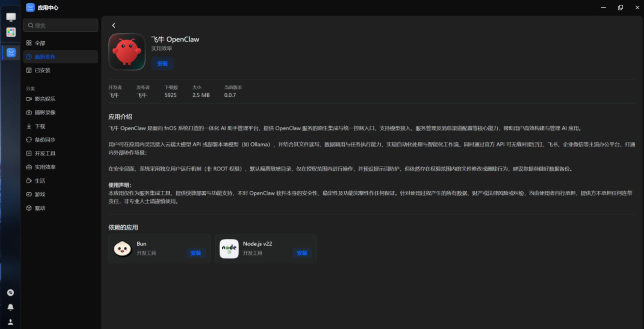Open the 实用效率 category in sidebar
The height and width of the screenshot is (329, 644).
coord(60,167)
